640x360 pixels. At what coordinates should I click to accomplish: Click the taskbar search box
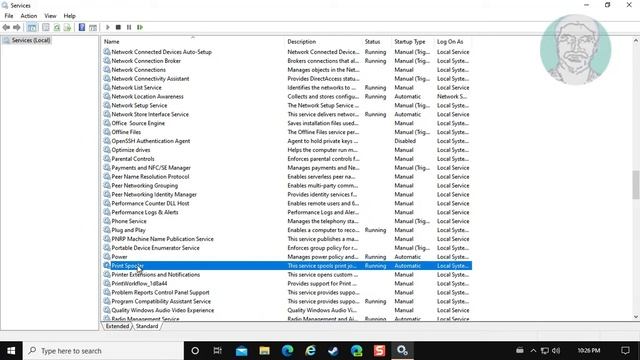coord(103,351)
